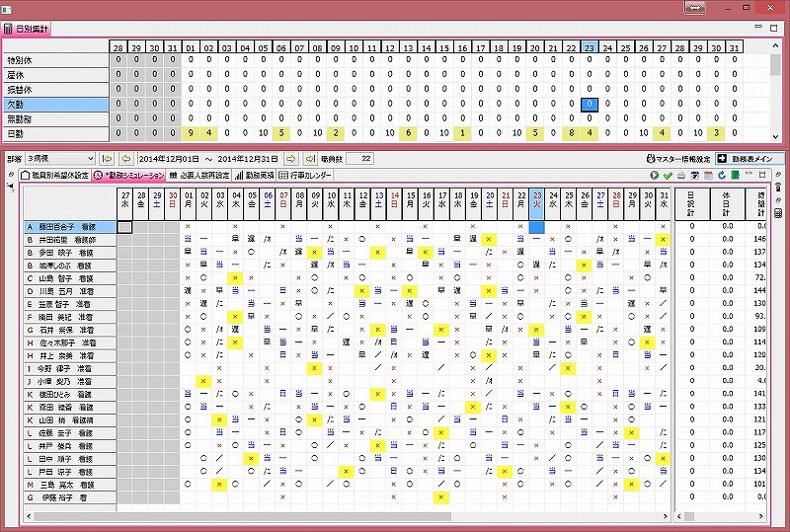Screen dimensions: 790x532
Task: Open the 勤務実績 tab
Action: click(255, 176)
